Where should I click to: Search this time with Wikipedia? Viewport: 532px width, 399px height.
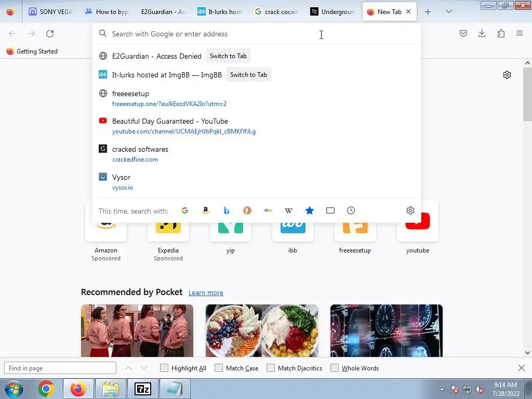(x=289, y=210)
